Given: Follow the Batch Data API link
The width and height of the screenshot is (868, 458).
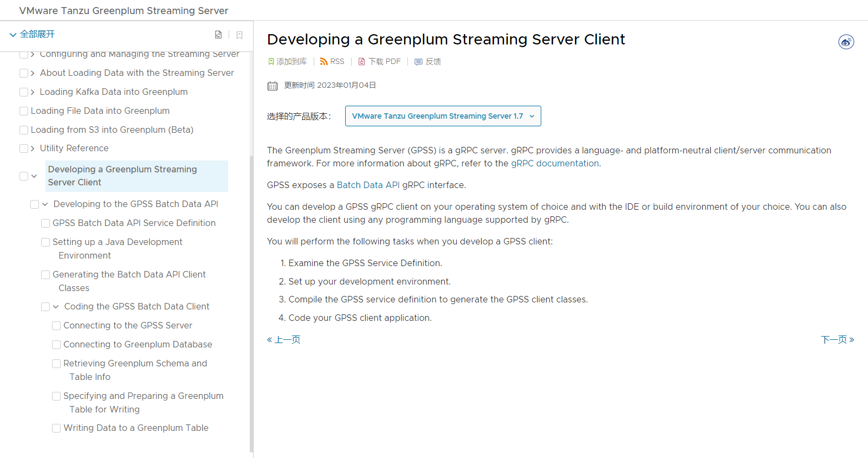Looking at the screenshot, I should pos(368,185).
